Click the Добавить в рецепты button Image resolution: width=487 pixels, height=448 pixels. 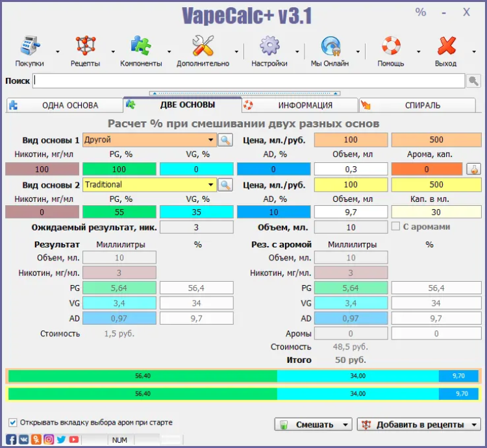tap(413, 425)
